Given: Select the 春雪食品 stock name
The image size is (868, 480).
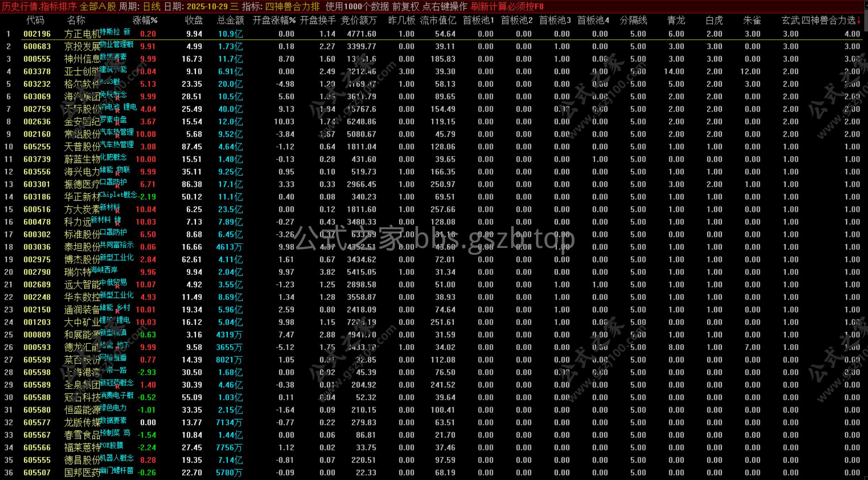Looking at the screenshot, I should 82,435.
